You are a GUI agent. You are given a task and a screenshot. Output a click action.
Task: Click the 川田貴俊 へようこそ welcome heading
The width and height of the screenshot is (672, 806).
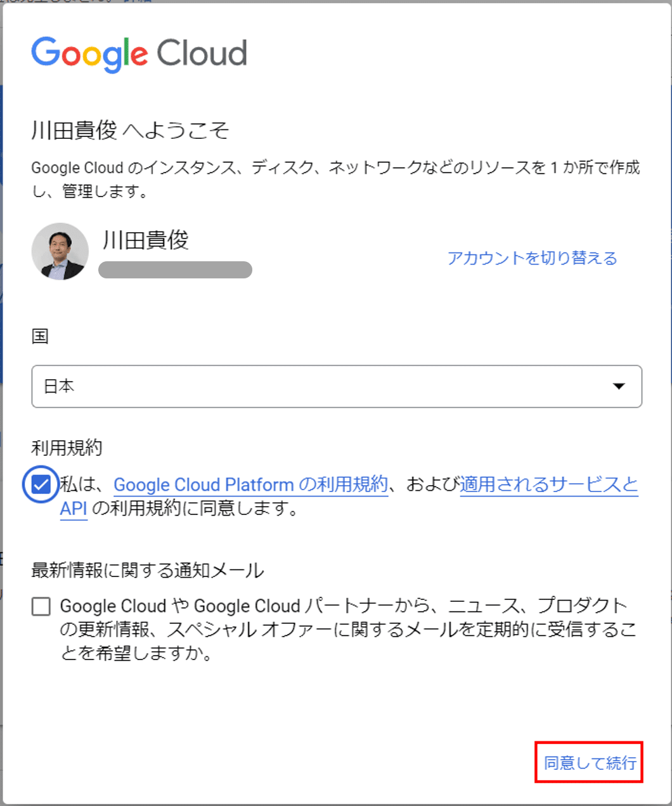[x=130, y=130]
